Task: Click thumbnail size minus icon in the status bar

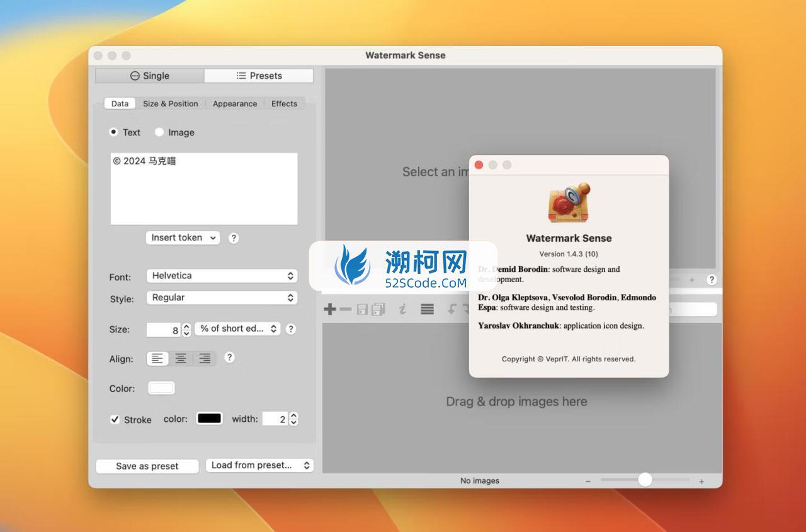Action: pos(588,481)
